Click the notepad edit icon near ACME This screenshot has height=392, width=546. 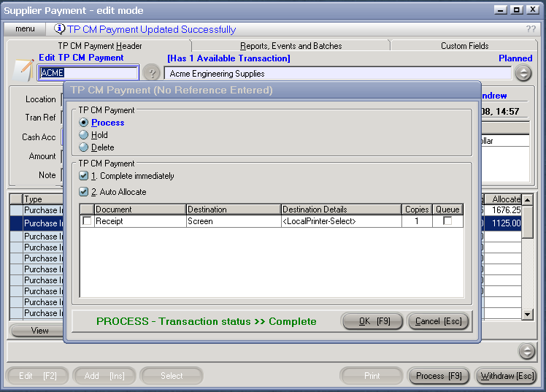click(23, 70)
